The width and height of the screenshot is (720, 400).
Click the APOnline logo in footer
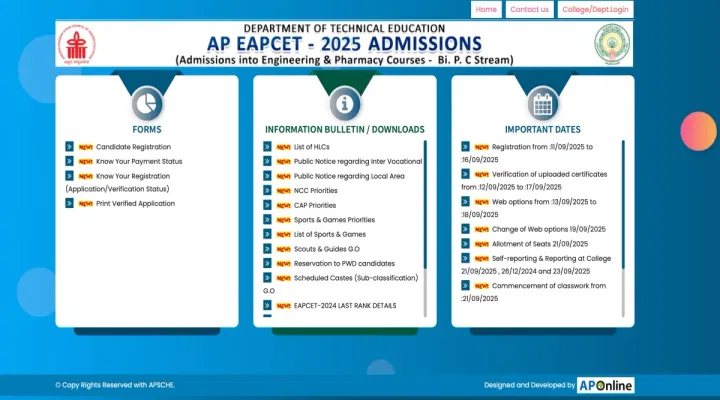(x=606, y=385)
